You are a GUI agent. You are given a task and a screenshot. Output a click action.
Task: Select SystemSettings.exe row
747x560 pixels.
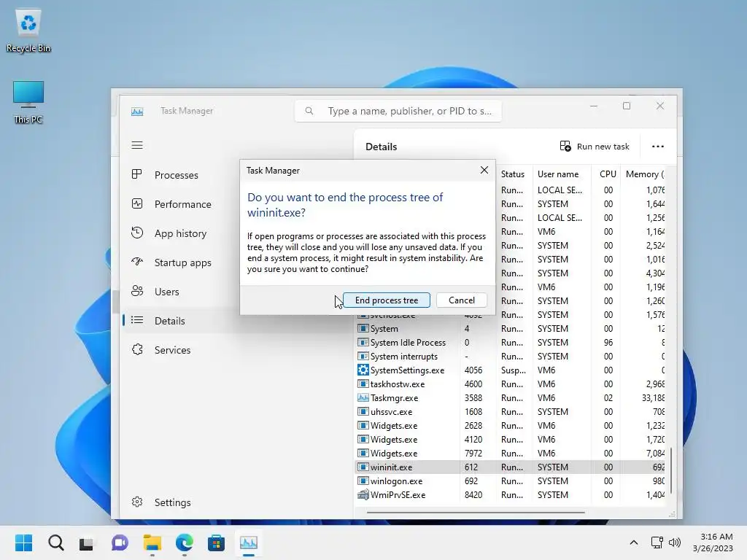(511, 370)
